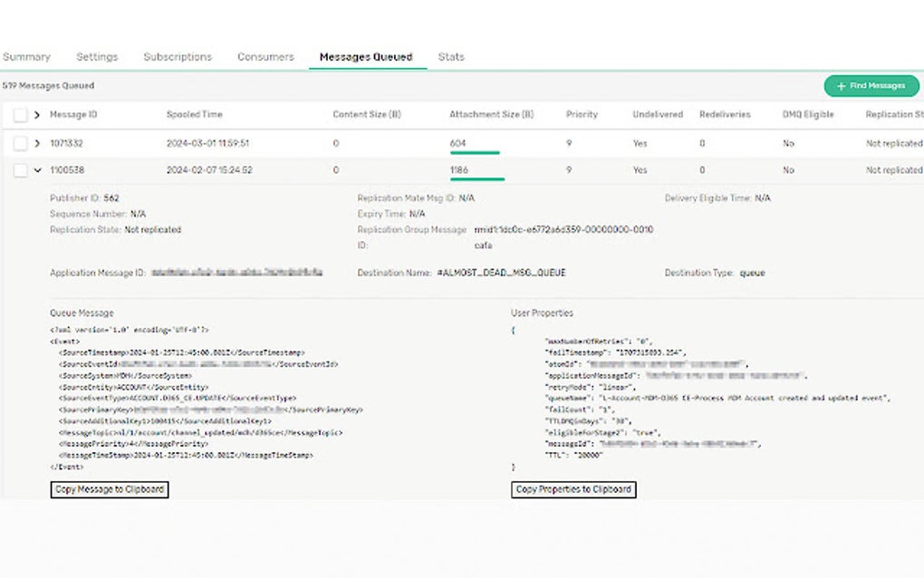Click Publisher ID value 562
Image resolution: width=924 pixels, height=578 pixels.
tap(111, 198)
